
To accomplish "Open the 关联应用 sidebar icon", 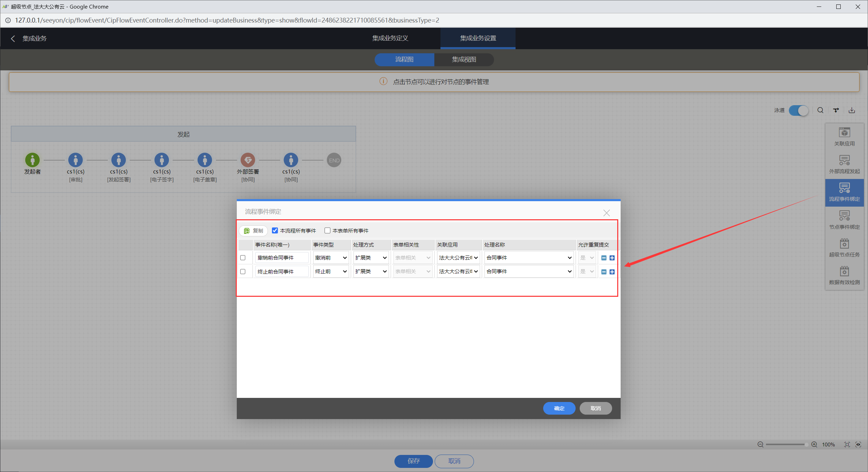I will click(x=844, y=137).
